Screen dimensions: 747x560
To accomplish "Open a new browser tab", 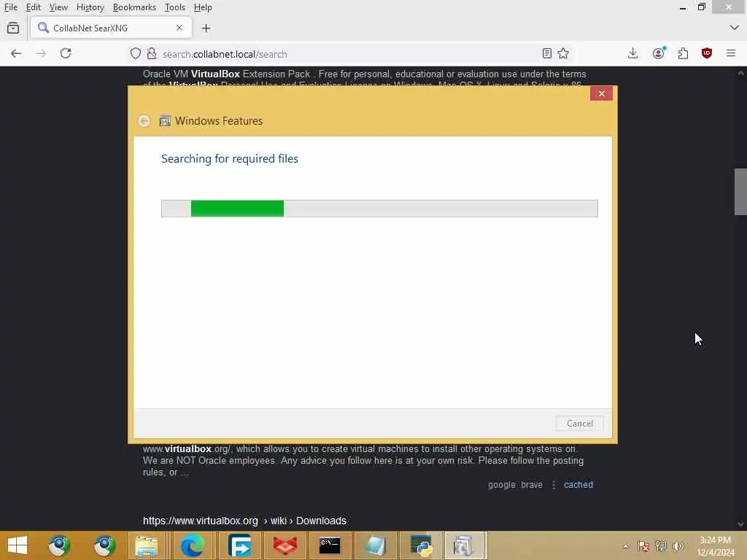I will coord(206,28).
